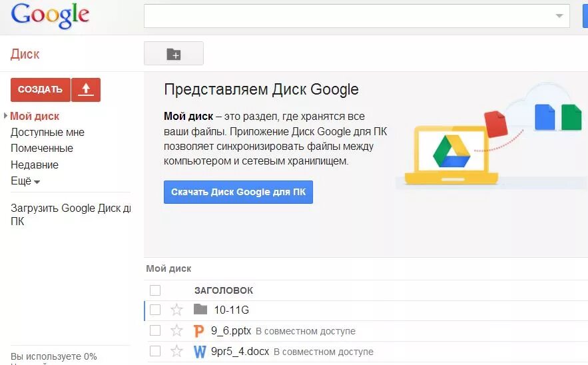This screenshot has height=365, width=588.
Task: Click the new folder icon button
Action: [174, 54]
